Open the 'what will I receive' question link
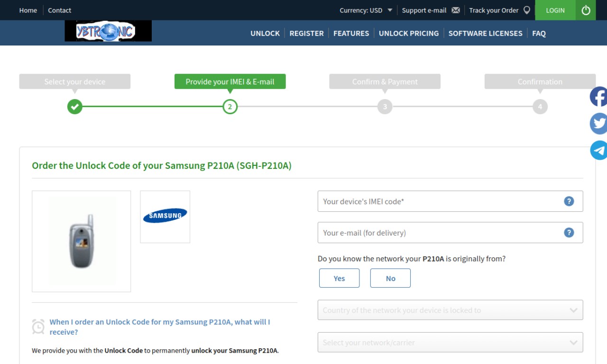 point(160,327)
